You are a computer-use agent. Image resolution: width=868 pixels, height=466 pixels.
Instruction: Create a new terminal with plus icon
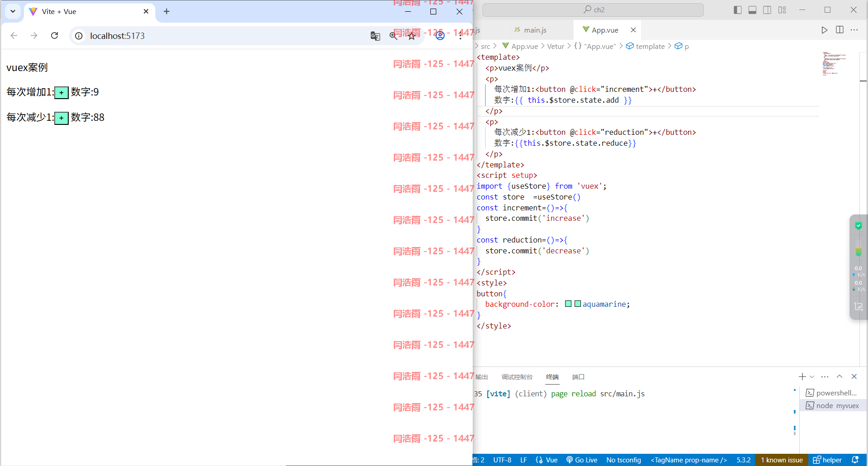pyautogui.click(x=802, y=376)
